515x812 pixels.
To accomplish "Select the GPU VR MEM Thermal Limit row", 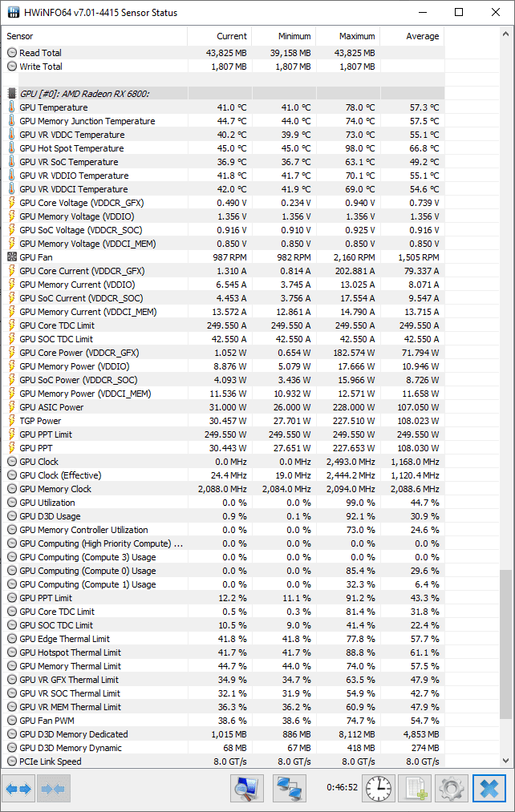I will point(223,707).
